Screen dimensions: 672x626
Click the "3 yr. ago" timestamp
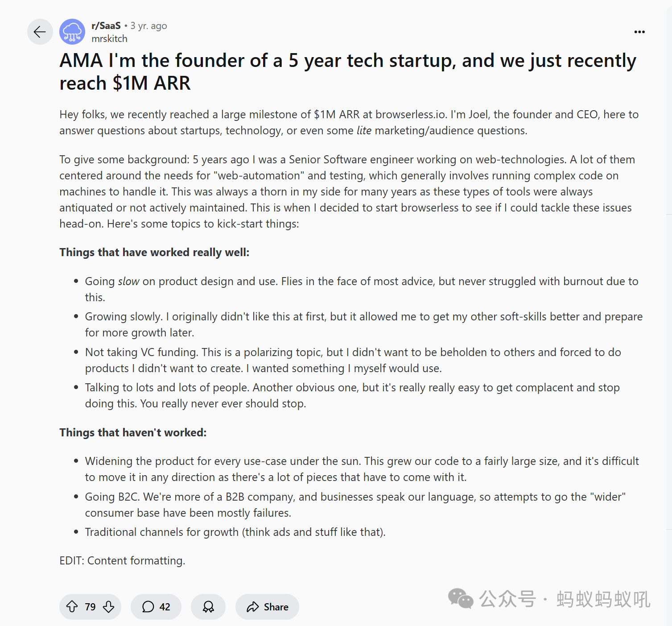click(148, 25)
